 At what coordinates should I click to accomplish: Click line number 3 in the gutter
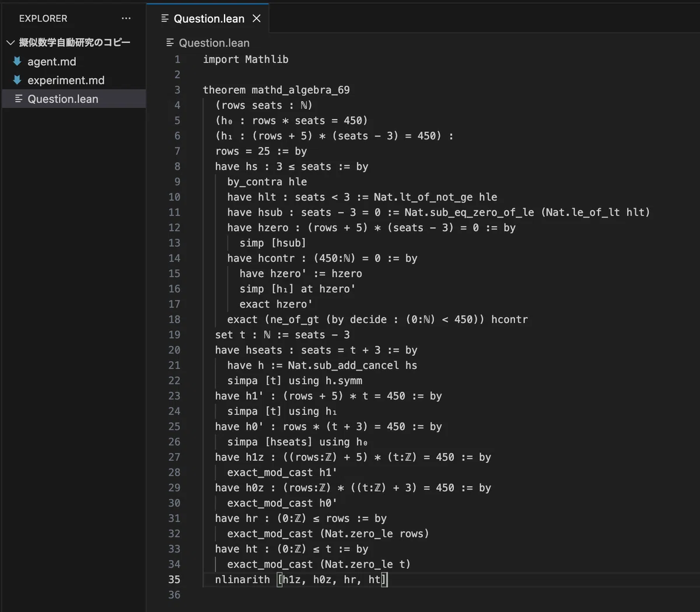tap(177, 90)
